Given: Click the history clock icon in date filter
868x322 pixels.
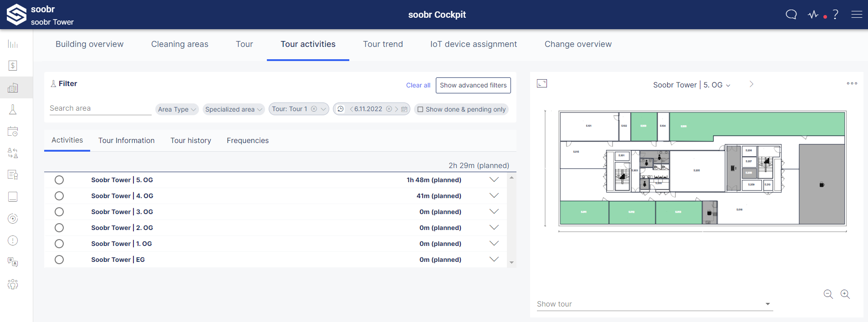Looking at the screenshot, I should 340,109.
